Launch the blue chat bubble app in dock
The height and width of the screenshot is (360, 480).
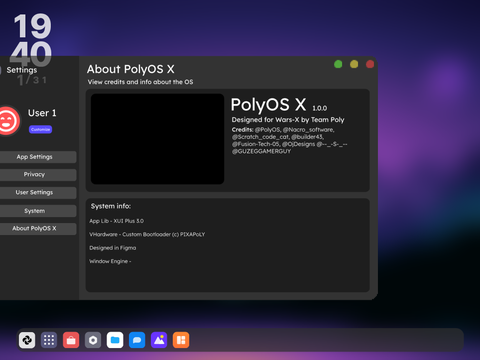click(137, 340)
